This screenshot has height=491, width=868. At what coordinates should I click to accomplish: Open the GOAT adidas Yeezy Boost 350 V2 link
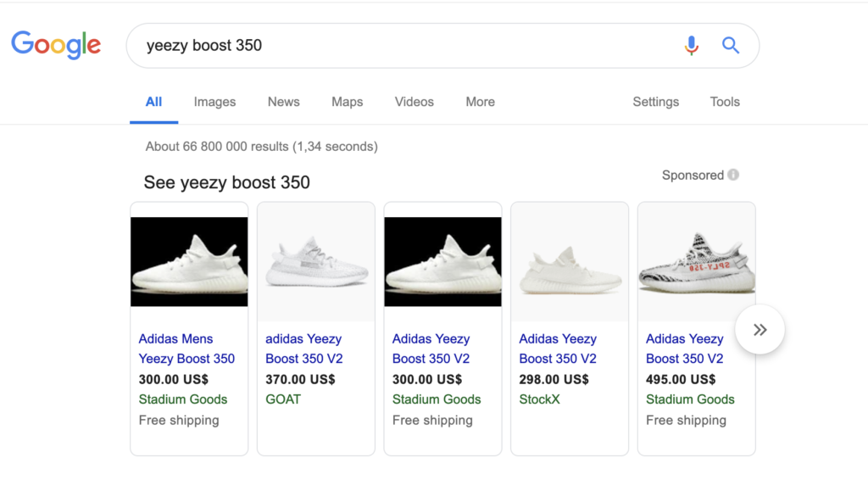coord(304,349)
